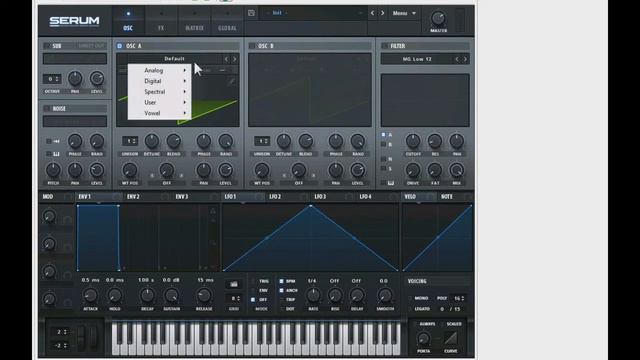Select the ENV 2 tab
This screenshot has width=640, height=360.
[133, 197]
